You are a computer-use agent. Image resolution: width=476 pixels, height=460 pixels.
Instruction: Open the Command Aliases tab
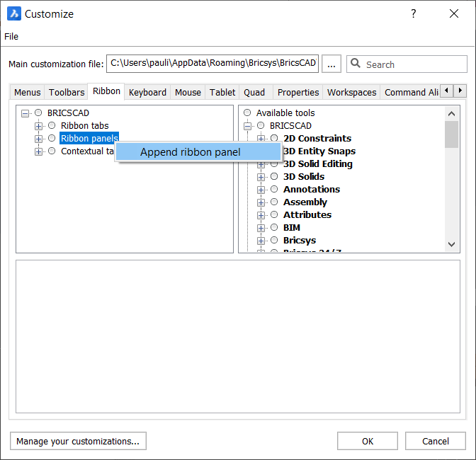pos(411,92)
